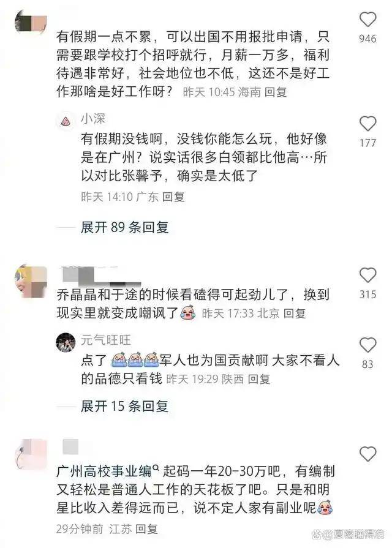Open avatar of the 乔晶晶和于途 commenter
The width and height of the screenshot is (392, 548).
point(31,282)
